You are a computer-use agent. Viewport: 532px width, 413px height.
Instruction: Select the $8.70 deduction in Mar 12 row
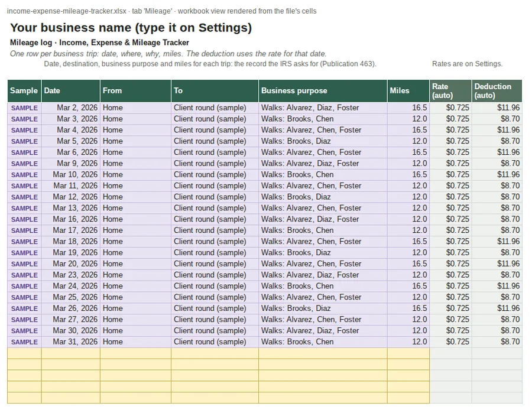497,197
